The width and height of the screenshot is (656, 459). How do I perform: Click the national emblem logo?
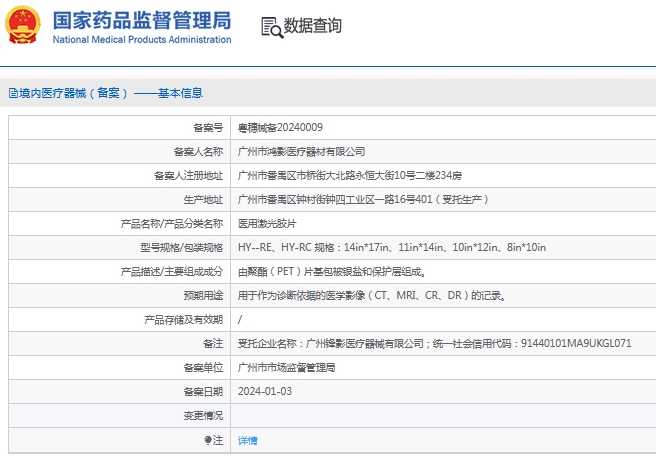coord(23,24)
